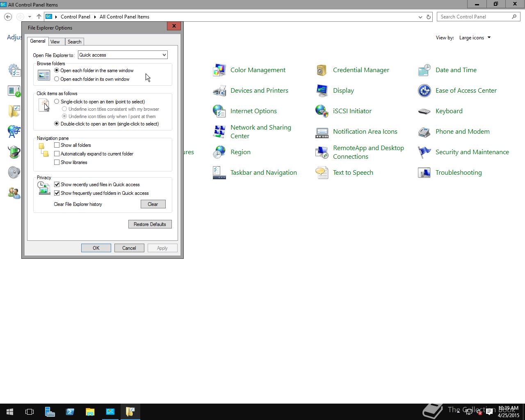The height and width of the screenshot is (420, 525).
Task: Open the Text to Speech icon
Action: tap(322, 173)
